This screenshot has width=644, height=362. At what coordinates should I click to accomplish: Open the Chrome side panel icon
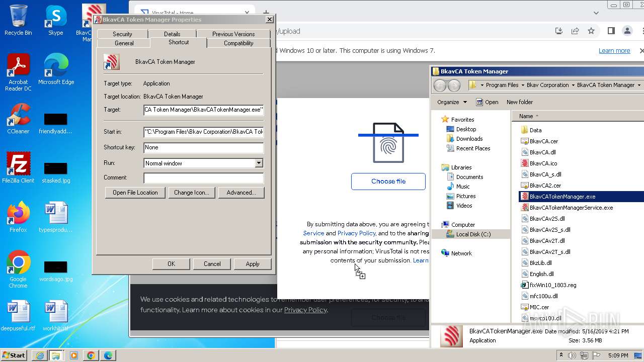(611, 31)
